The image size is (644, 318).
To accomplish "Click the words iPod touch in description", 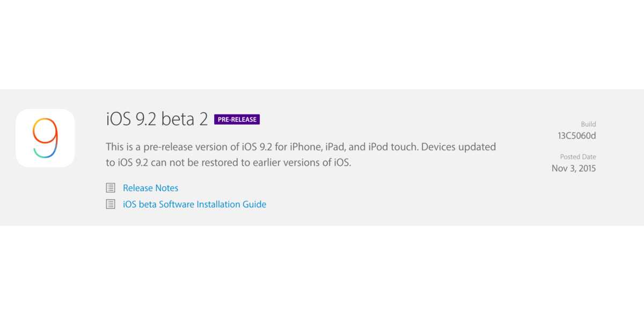I will click(x=392, y=147).
